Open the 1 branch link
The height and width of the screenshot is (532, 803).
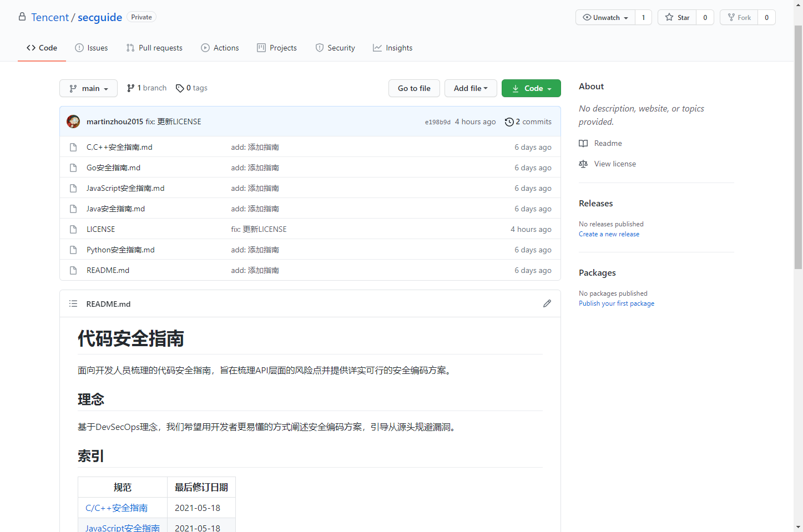pos(147,88)
